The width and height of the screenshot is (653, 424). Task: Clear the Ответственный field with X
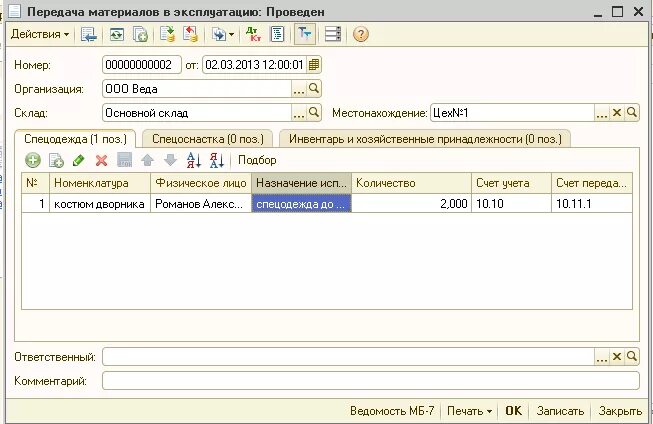(617, 357)
